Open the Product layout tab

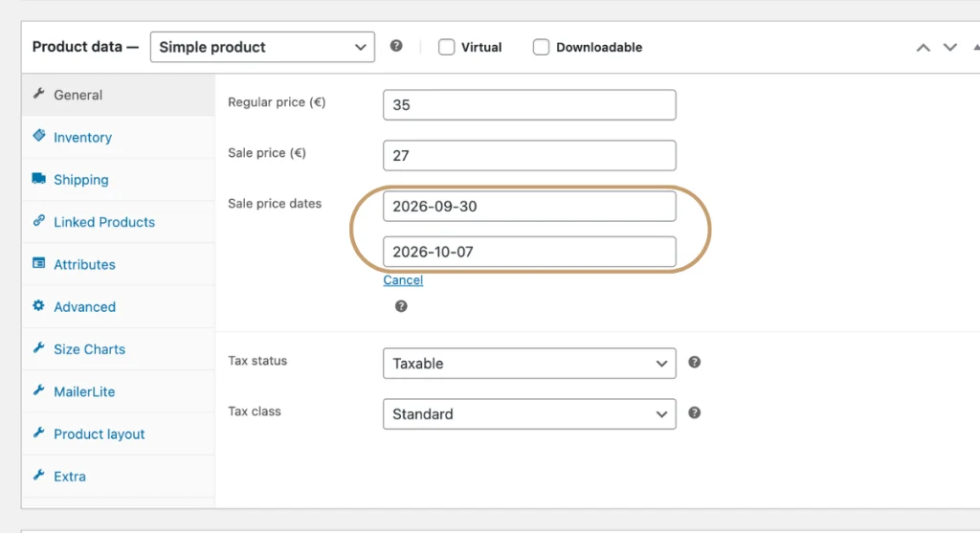(x=118, y=433)
